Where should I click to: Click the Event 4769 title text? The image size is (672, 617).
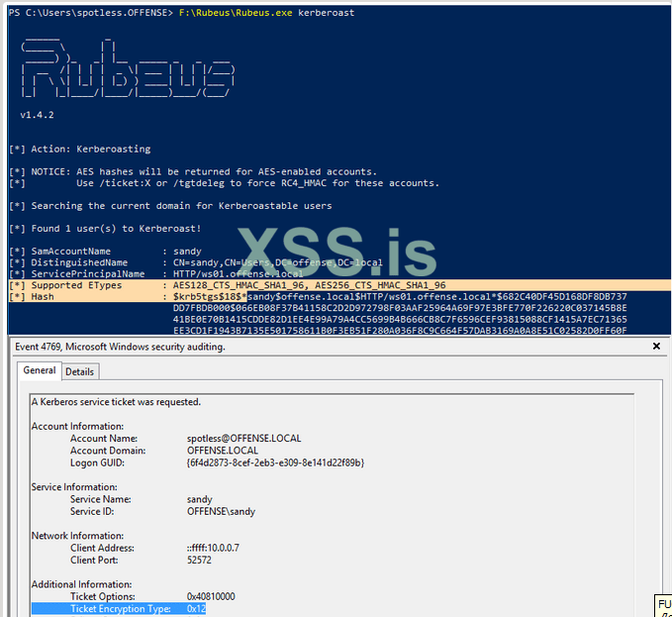click(x=120, y=347)
